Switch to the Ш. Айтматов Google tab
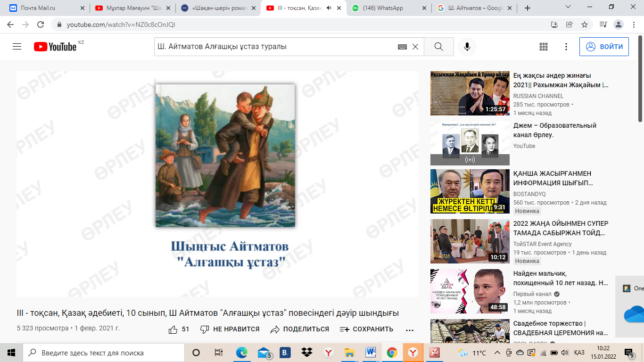644x362 pixels. tap(474, 8)
